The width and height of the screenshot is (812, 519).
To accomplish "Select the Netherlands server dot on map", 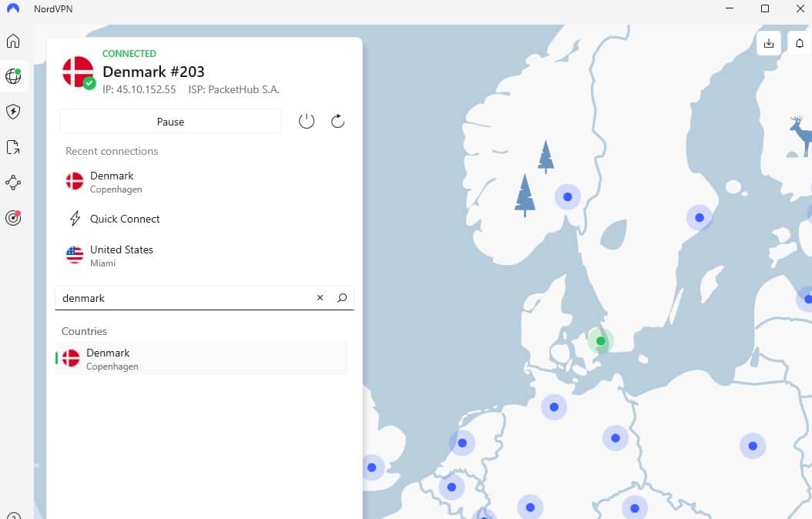I will pyautogui.click(x=462, y=443).
